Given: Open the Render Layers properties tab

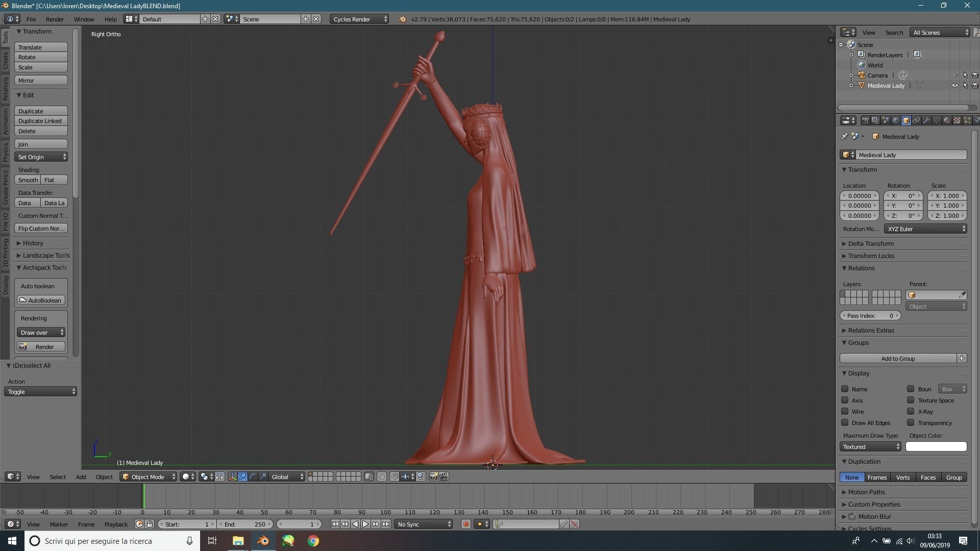Looking at the screenshot, I should pyautogui.click(x=875, y=120).
